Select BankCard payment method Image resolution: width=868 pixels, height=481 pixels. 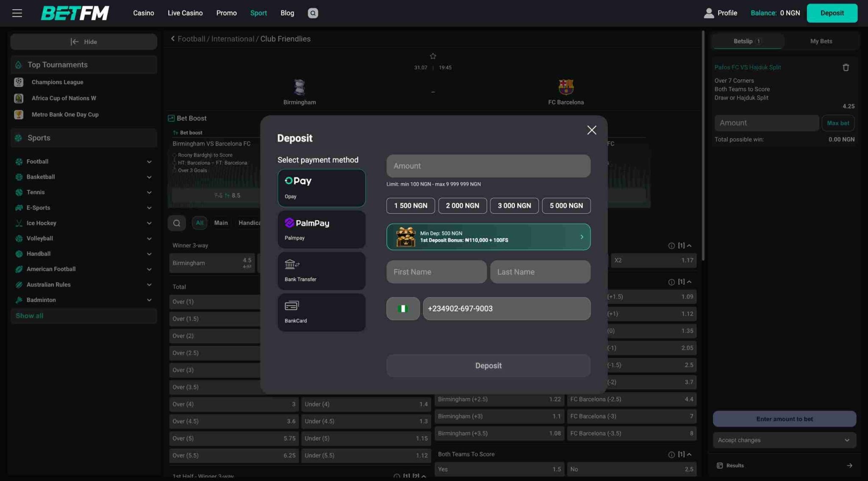point(321,313)
